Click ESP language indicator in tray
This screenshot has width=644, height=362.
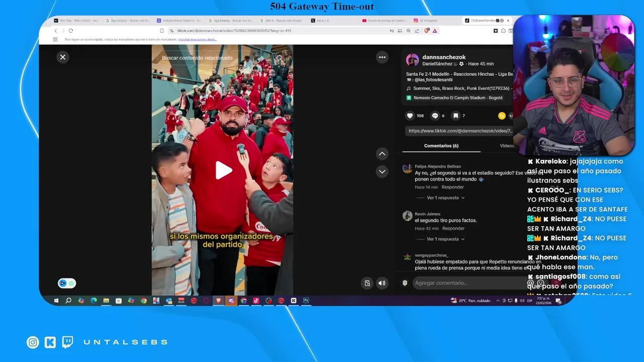tap(529, 301)
